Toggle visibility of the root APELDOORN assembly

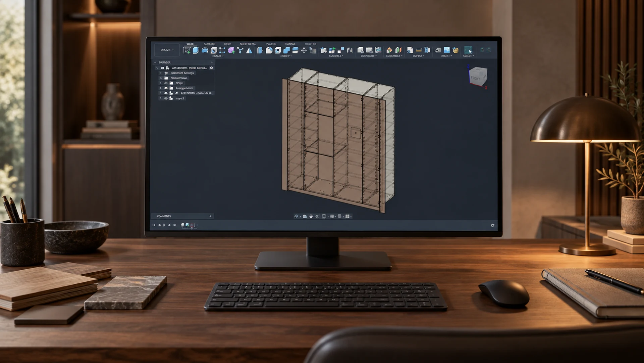click(x=162, y=68)
